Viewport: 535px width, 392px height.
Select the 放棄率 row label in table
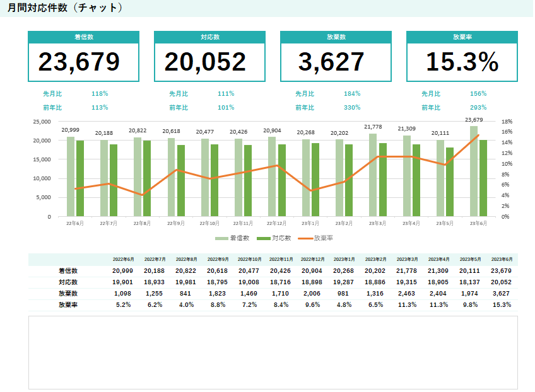[x=68, y=304]
